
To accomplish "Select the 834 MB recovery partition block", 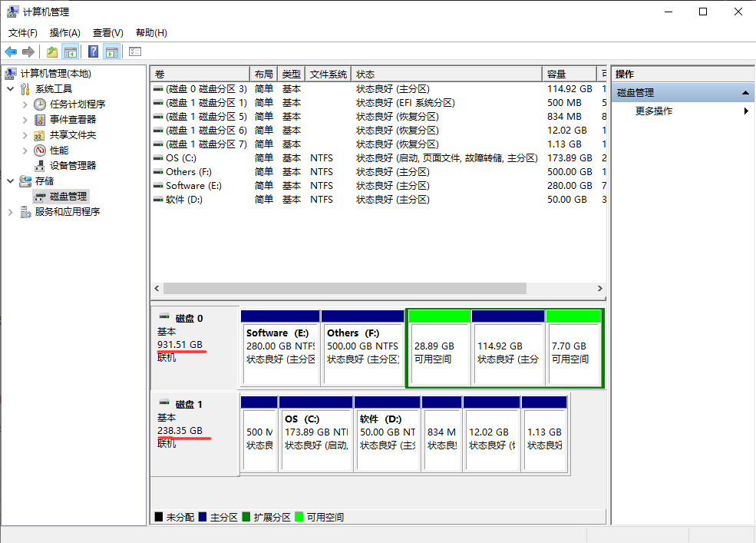I will [441, 435].
